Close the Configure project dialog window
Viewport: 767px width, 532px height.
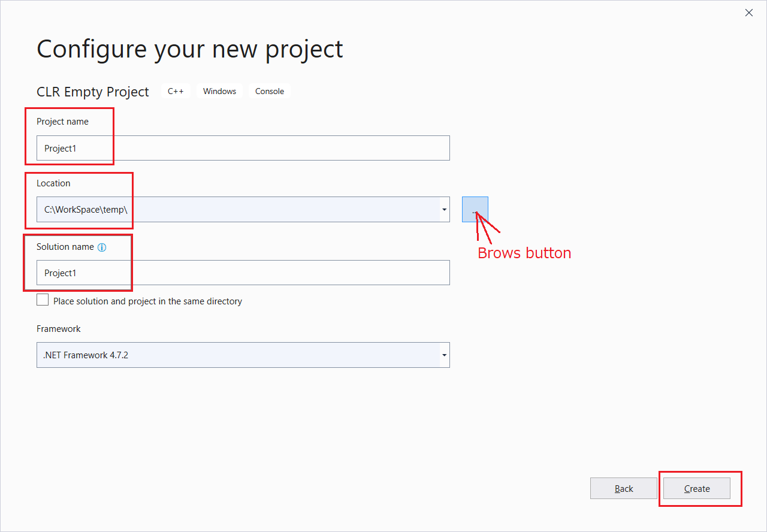748,13
